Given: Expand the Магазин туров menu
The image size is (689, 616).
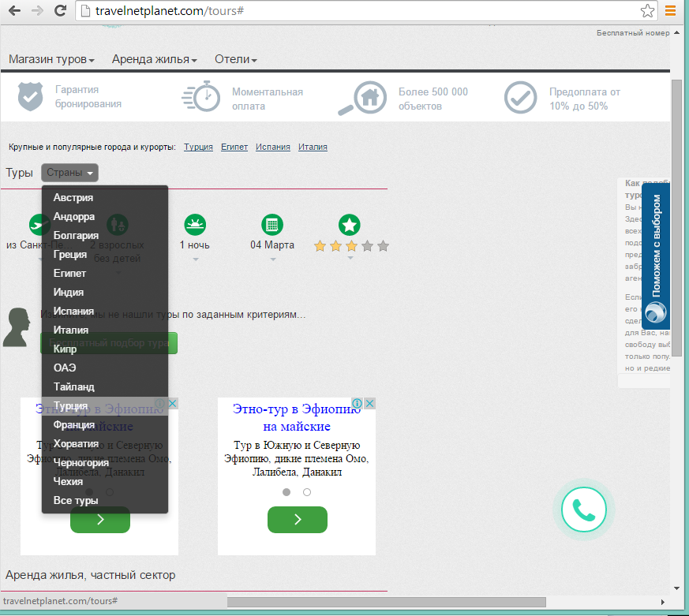Looking at the screenshot, I should tap(52, 59).
